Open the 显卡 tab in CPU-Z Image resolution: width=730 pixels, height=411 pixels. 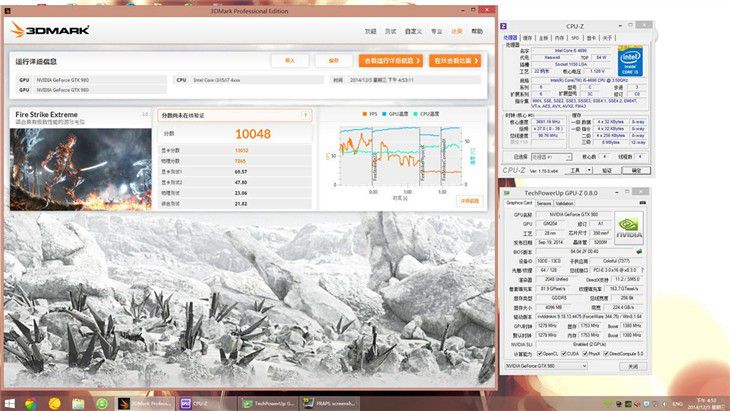click(x=591, y=38)
